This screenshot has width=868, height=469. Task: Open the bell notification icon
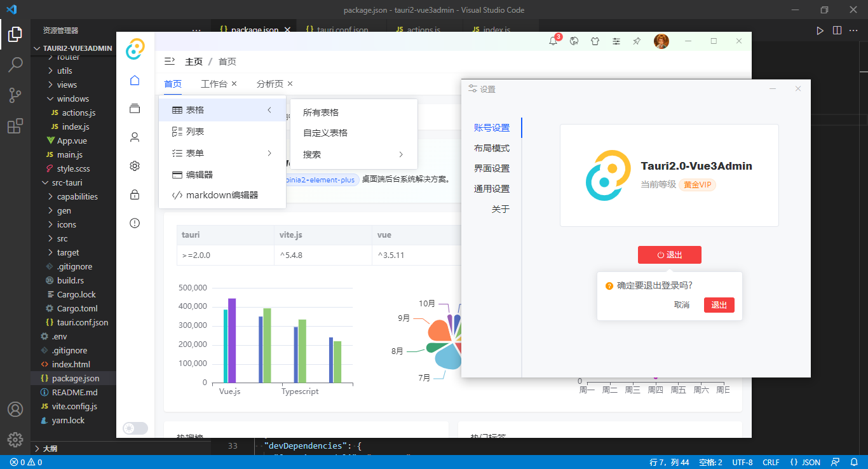[x=555, y=41]
